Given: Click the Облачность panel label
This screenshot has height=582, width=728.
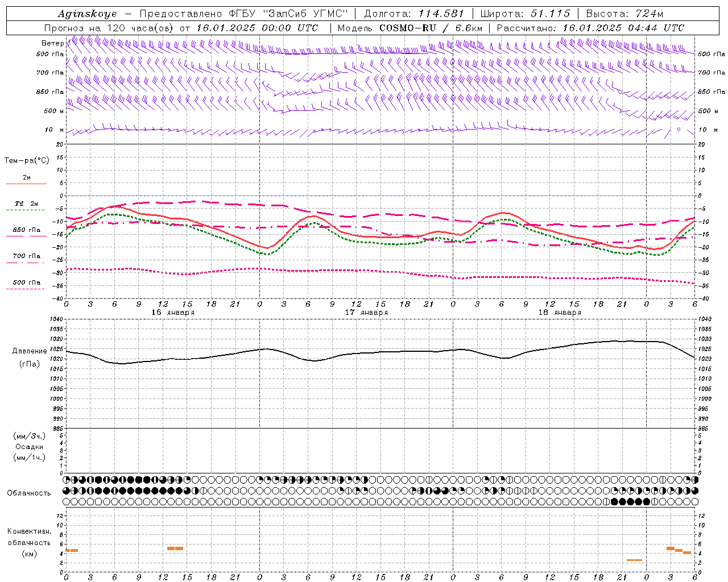Looking at the screenshot, I should click(29, 493).
